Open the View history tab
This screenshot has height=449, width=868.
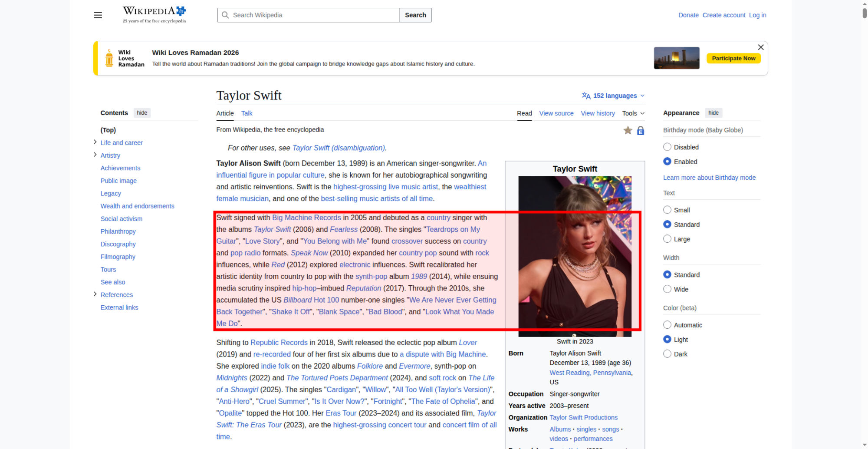click(598, 113)
